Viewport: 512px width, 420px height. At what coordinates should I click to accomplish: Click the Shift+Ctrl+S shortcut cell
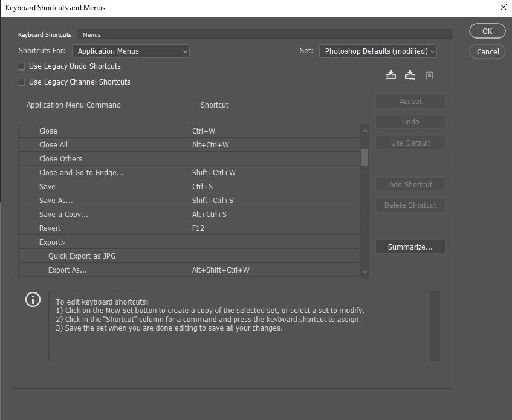tap(213, 201)
